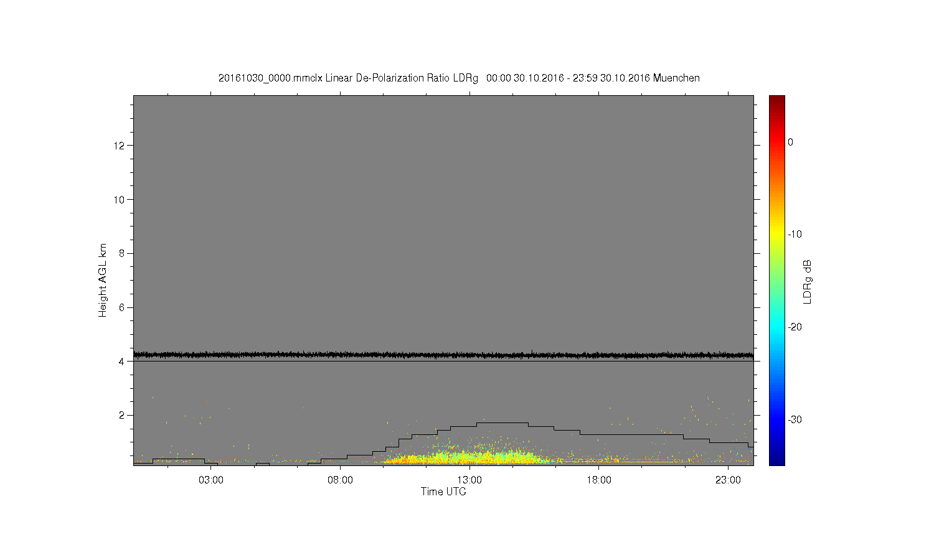Click the colorbar value label -10

pyautogui.click(x=795, y=235)
